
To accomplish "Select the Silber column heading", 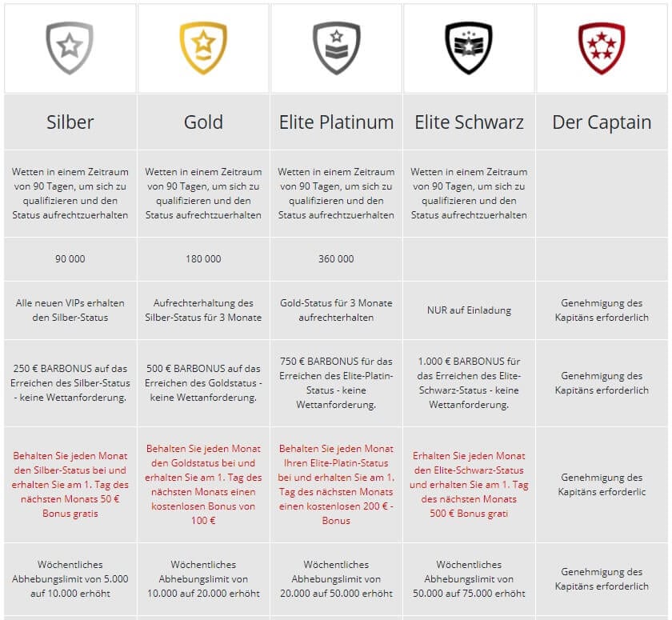I will coord(70,122).
